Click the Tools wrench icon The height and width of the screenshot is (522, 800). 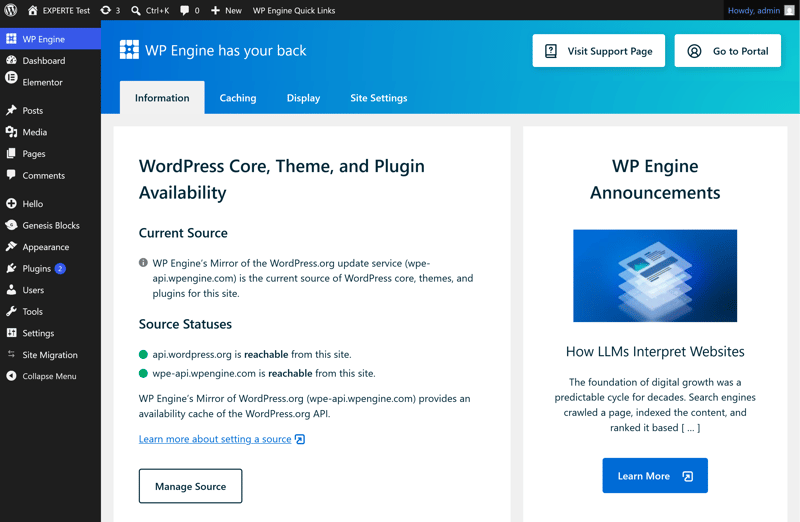coord(11,311)
